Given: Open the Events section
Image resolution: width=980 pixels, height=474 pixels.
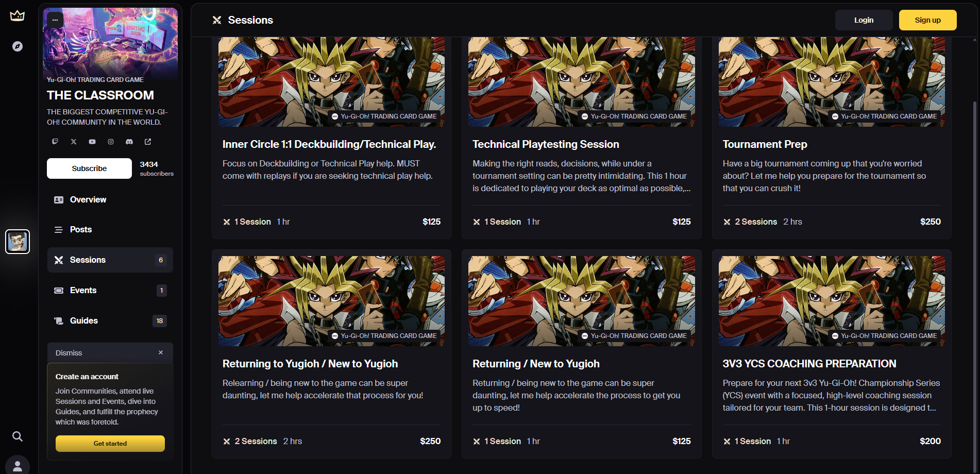Looking at the screenshot, I should (x=110, y=291).
